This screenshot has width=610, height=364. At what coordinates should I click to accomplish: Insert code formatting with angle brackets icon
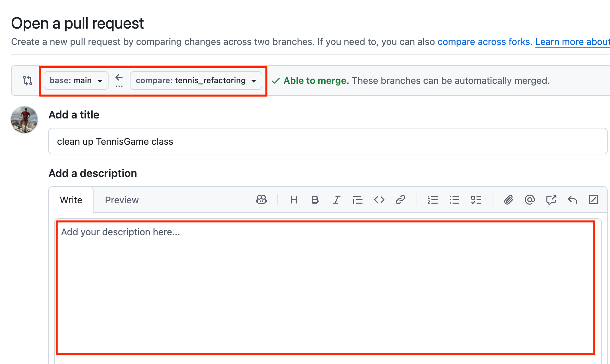tap(379, 200)
